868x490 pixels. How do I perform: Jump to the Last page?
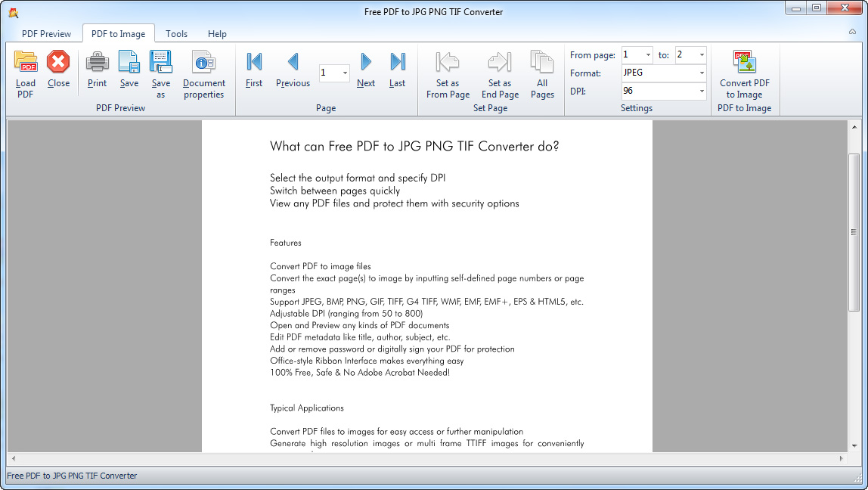pyautogui.click(x=398, y=61)
